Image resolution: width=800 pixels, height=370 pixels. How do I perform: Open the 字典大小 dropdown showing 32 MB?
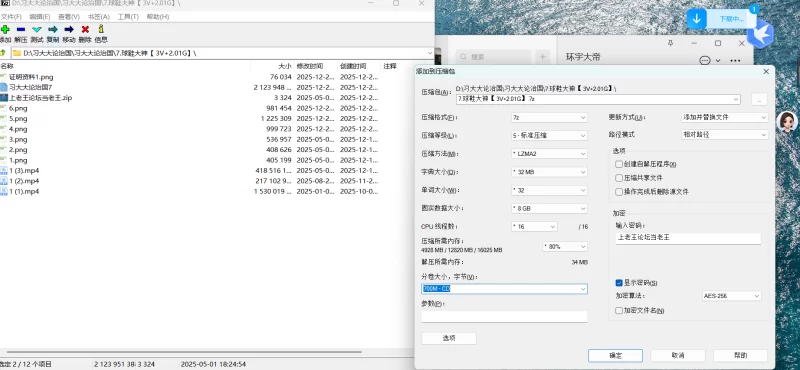(x=549, y=172)
